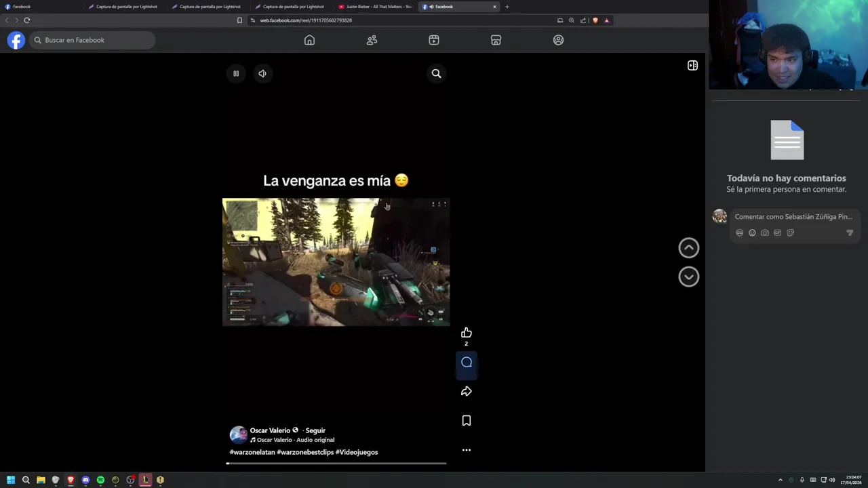Open Groups icon in top navigation
The width and height of the screenshot is (868, 488).
(558, 40)
